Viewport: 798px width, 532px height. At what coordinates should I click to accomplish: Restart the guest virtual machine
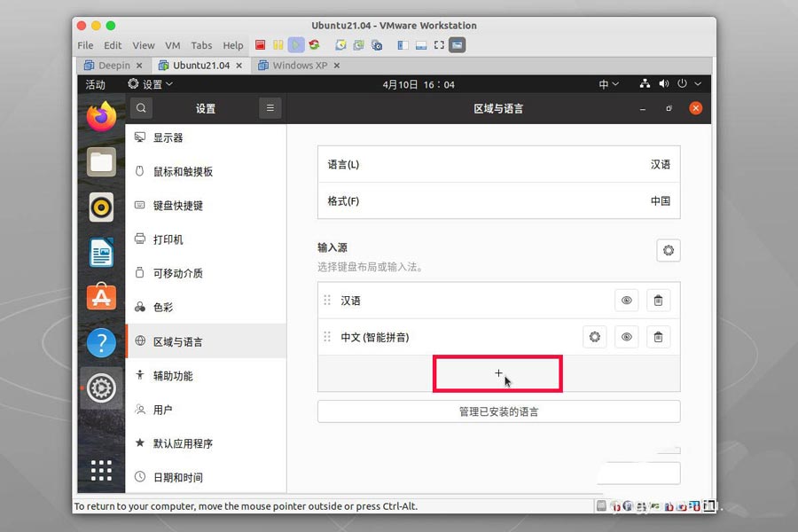pyautogui.click(x=313, y=43)
